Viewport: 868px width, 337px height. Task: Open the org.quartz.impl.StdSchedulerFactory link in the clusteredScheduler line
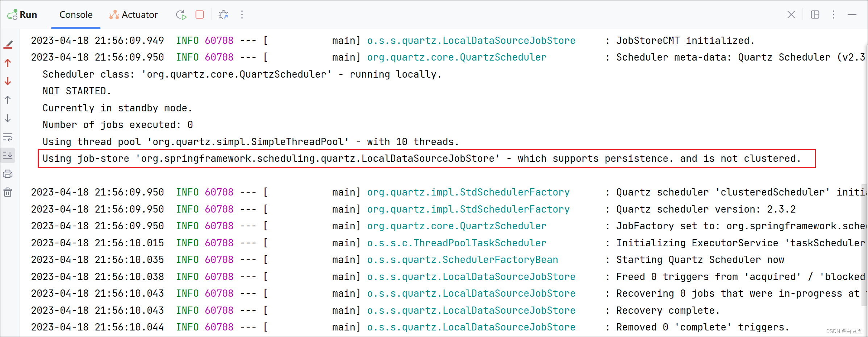pyautogui.click(x=468, y=192)
